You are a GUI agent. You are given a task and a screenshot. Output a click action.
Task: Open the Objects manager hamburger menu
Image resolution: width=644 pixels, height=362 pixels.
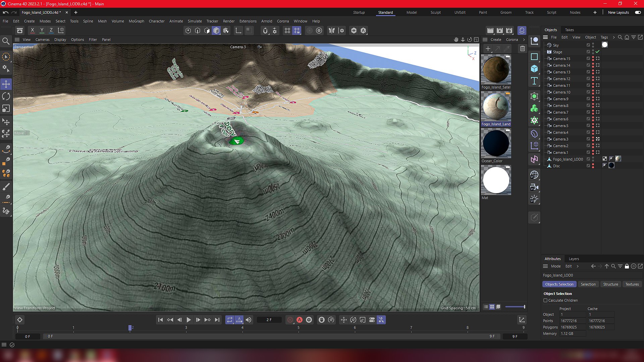545,37
